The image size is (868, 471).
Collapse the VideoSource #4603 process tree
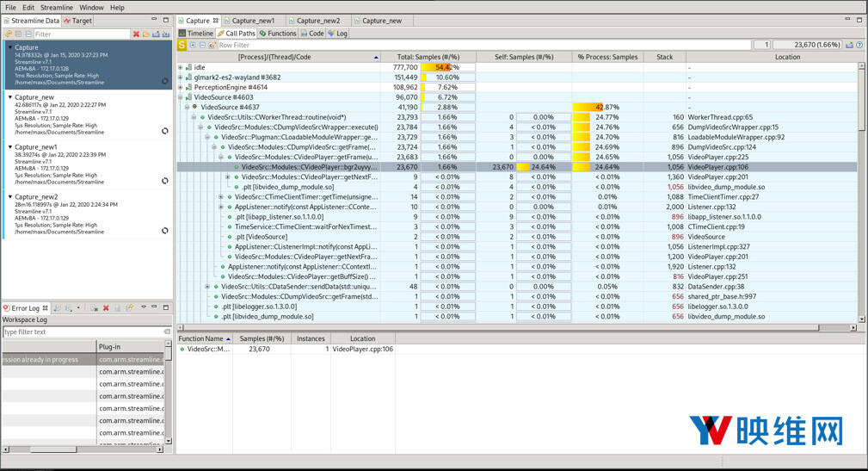181,97
